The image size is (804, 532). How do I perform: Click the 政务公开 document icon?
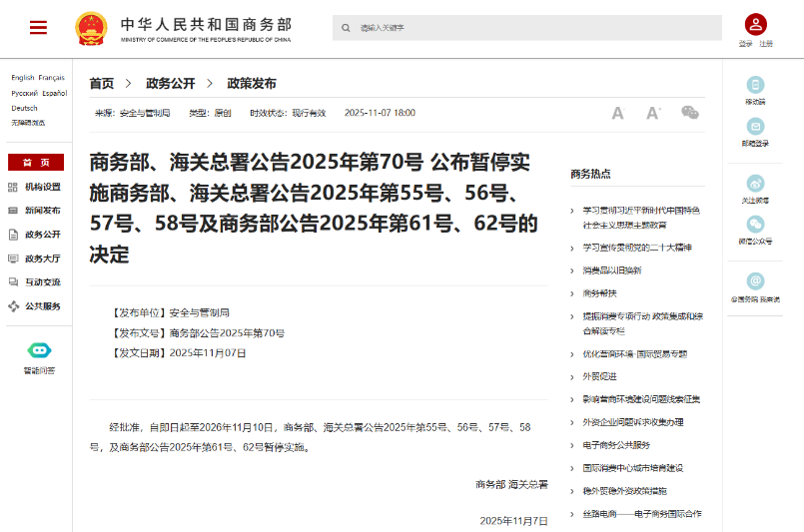(13, 235)
